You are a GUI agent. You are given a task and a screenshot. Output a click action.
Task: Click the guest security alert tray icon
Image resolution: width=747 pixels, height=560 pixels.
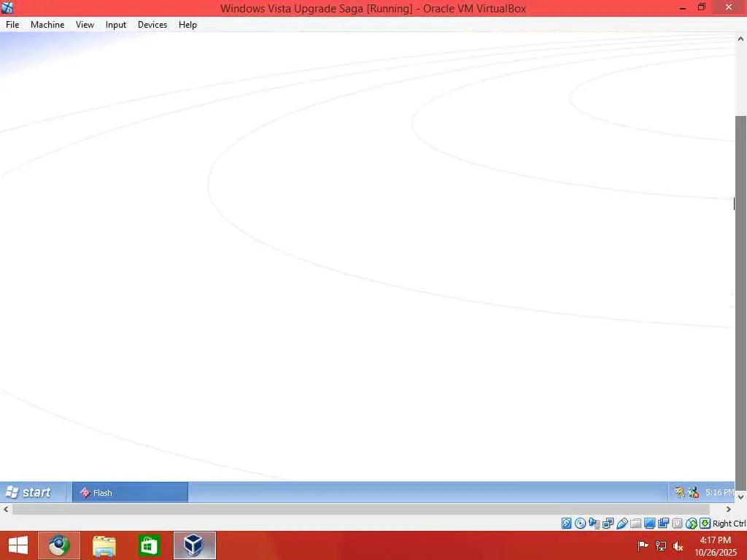[x=694, y=492]
